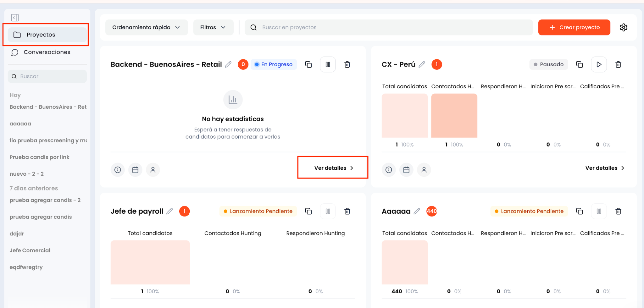Image resolution: width=644 pixels, height=308 pixels.
Task: Collapse the sidebar with the panel icon
Action: click(x=15, y=18)
